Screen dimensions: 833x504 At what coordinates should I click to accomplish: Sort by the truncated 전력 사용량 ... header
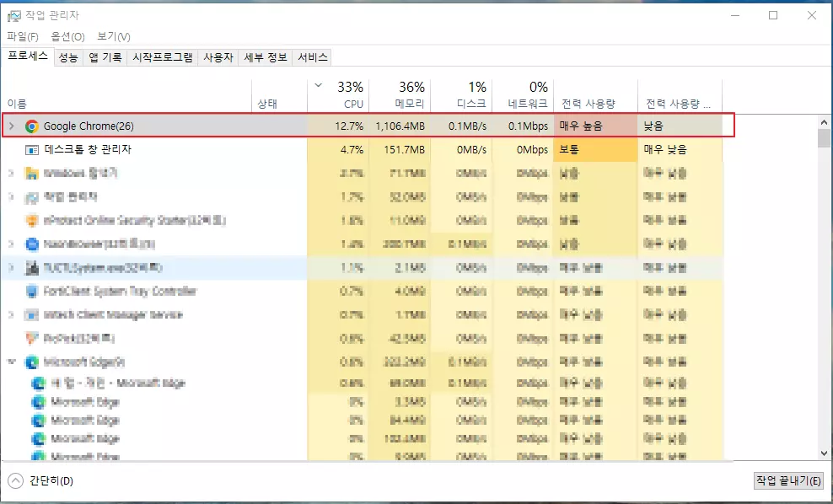point(680,95)
